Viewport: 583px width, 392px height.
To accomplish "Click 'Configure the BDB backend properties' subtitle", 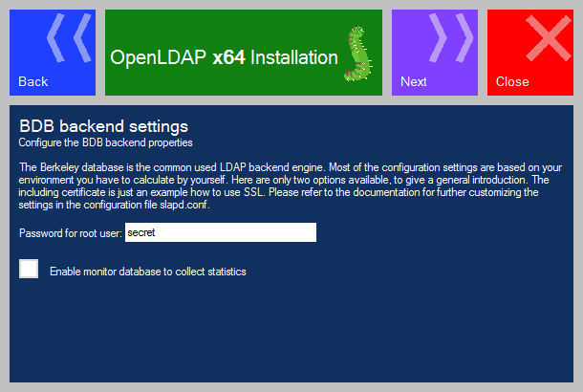I will point(105,142).
